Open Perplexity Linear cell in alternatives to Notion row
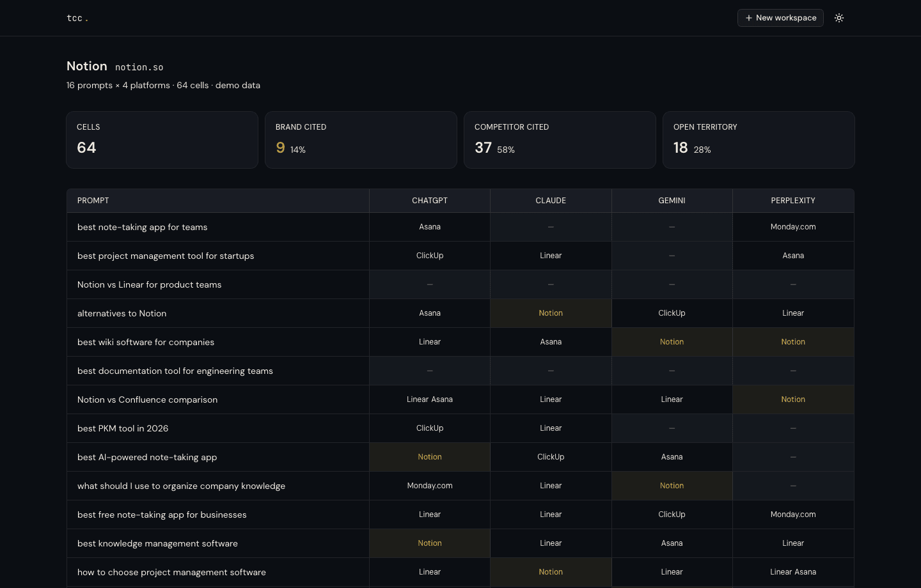The height and width of the screenshot is (588, 921). coord(793,313)
